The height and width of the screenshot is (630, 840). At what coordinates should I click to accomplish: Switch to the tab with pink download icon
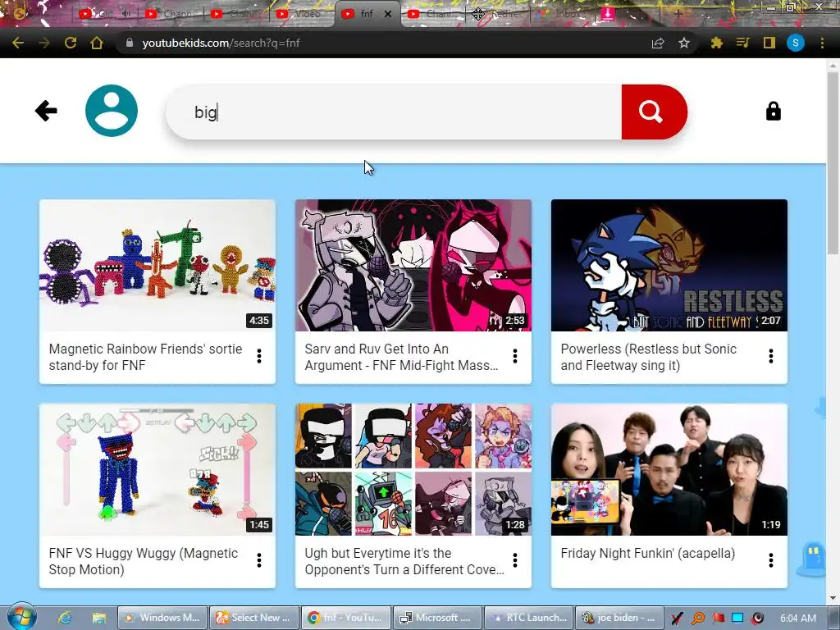(x=608, y=14)
